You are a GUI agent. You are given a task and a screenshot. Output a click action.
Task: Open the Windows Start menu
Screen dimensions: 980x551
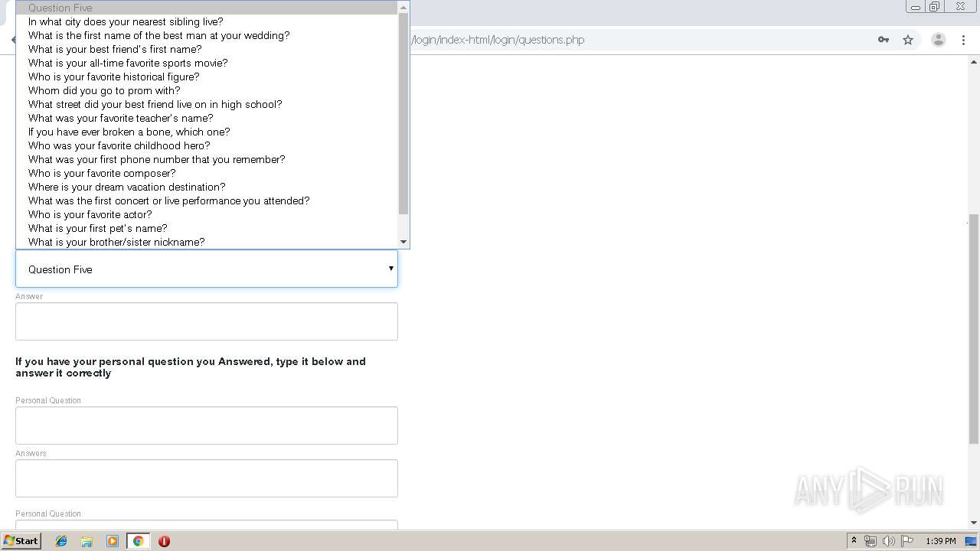pos(21,540)
